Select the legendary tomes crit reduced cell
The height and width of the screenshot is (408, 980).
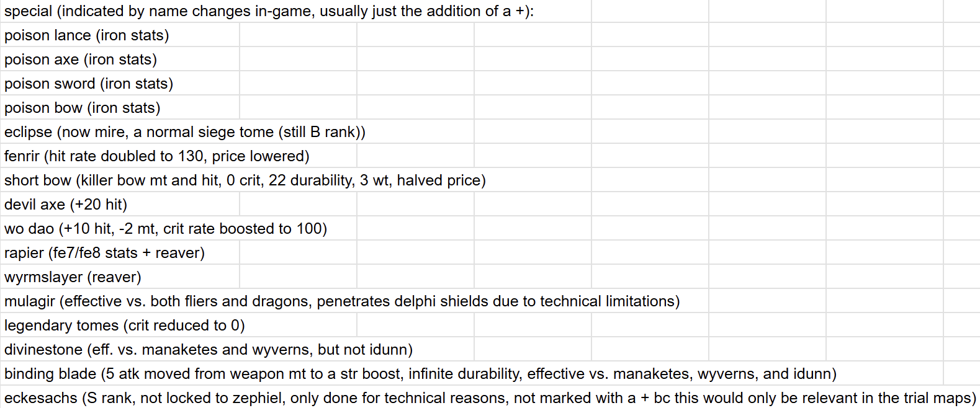pos(124,326)
